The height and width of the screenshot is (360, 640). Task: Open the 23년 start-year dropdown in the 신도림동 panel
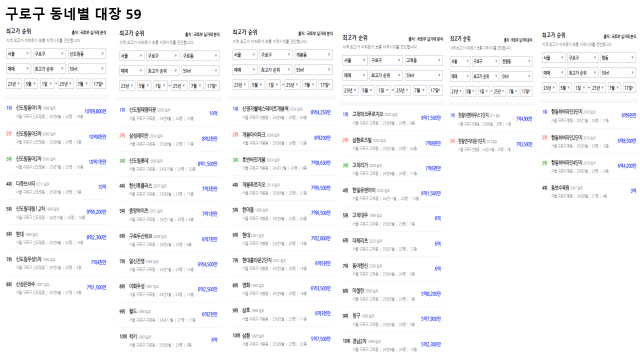(x=14, y=84)
